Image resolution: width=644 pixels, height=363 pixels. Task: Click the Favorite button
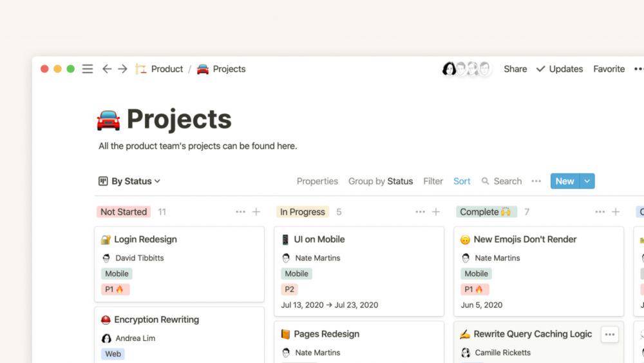pyautogui.click(x=609, y=69)
